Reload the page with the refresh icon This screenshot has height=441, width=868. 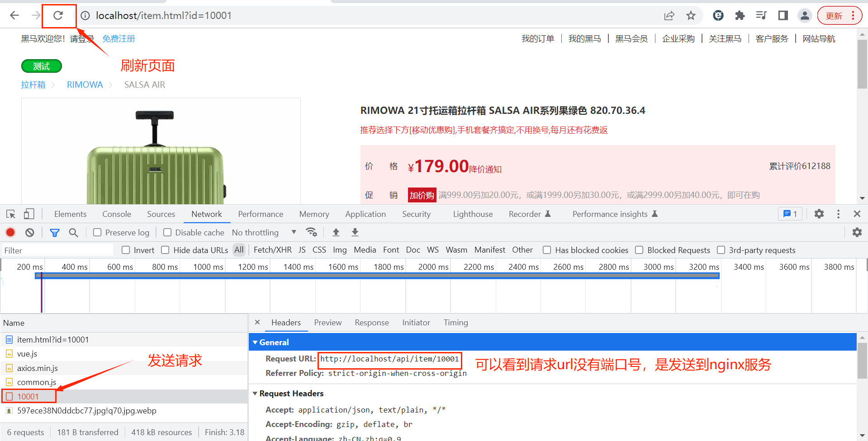point(58,15)
